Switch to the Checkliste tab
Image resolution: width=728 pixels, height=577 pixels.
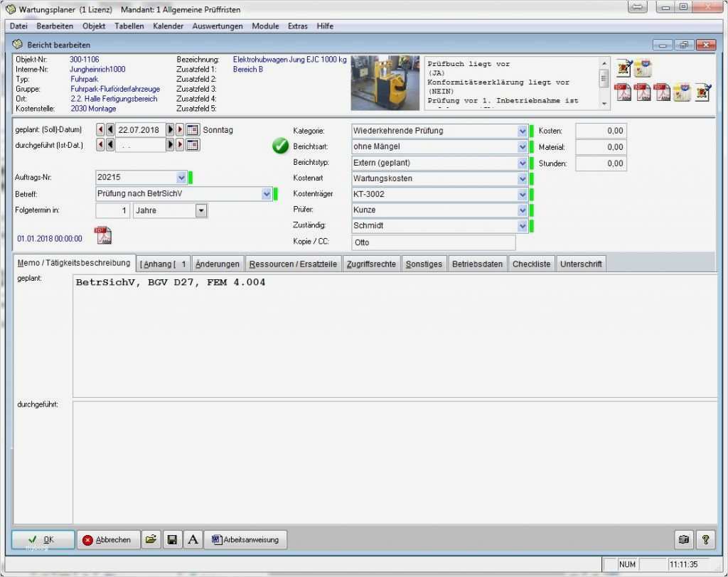coord(531,264)
